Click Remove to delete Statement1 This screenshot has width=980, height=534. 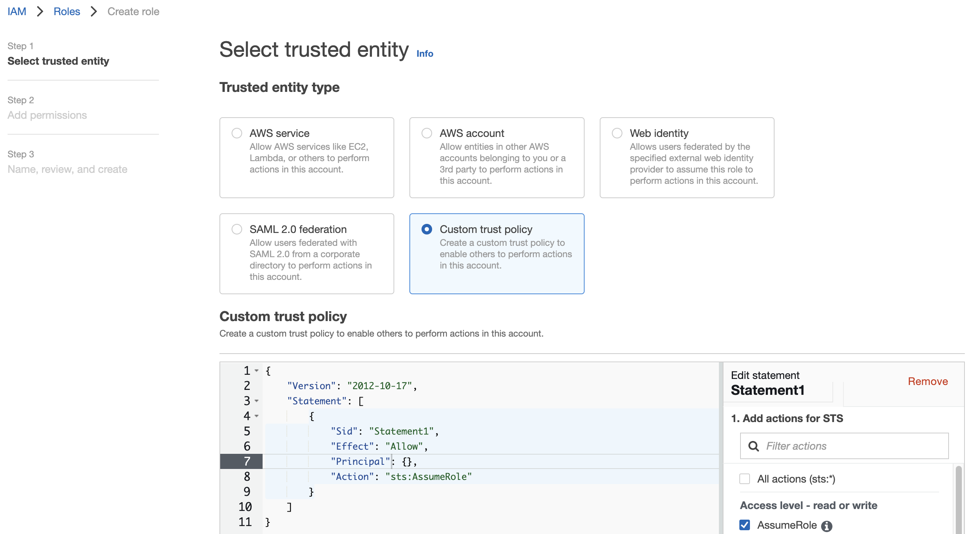[927, 382]
